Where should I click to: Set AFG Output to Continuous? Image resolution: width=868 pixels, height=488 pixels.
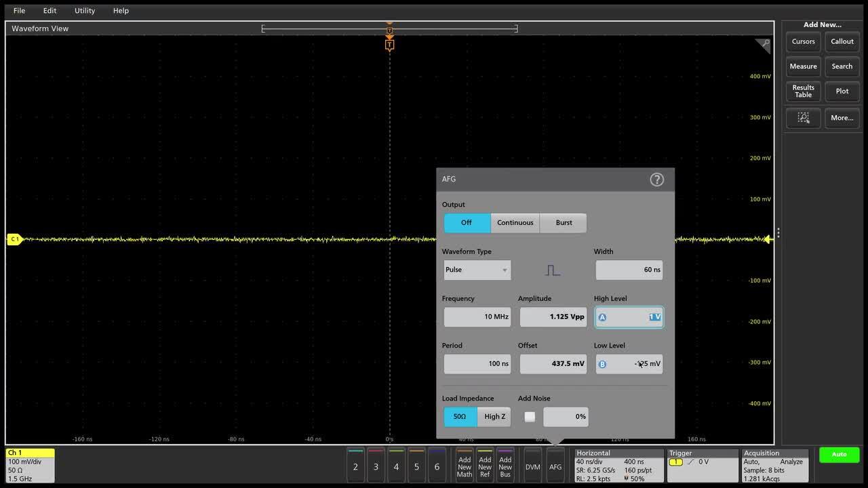click(x=515, y=222)
